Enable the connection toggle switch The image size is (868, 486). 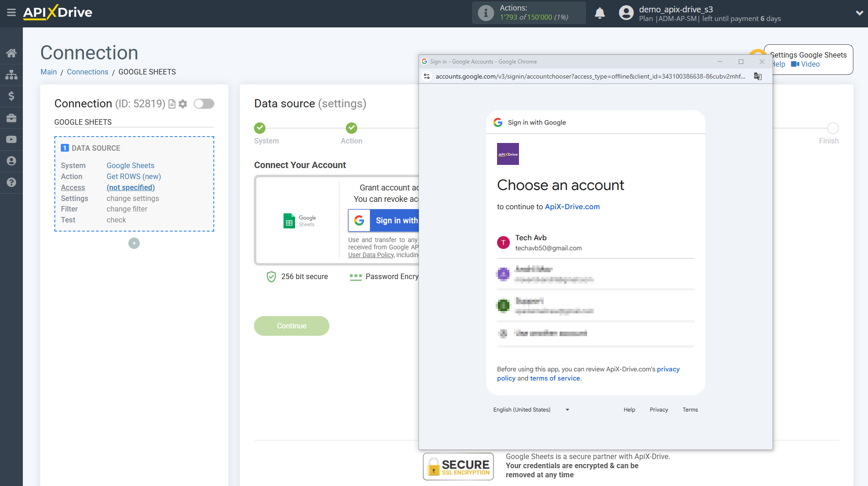click(x=204, y=104)
